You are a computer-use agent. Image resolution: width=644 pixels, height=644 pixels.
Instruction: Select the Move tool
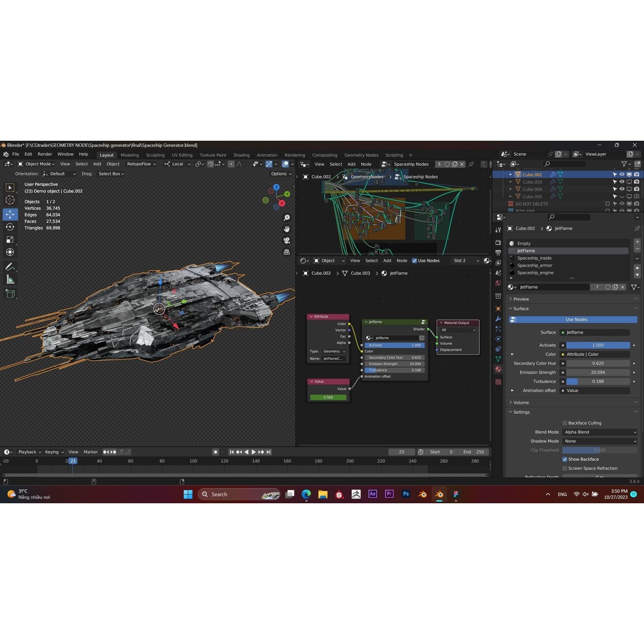pyautogui.click(x=10, y=214)
